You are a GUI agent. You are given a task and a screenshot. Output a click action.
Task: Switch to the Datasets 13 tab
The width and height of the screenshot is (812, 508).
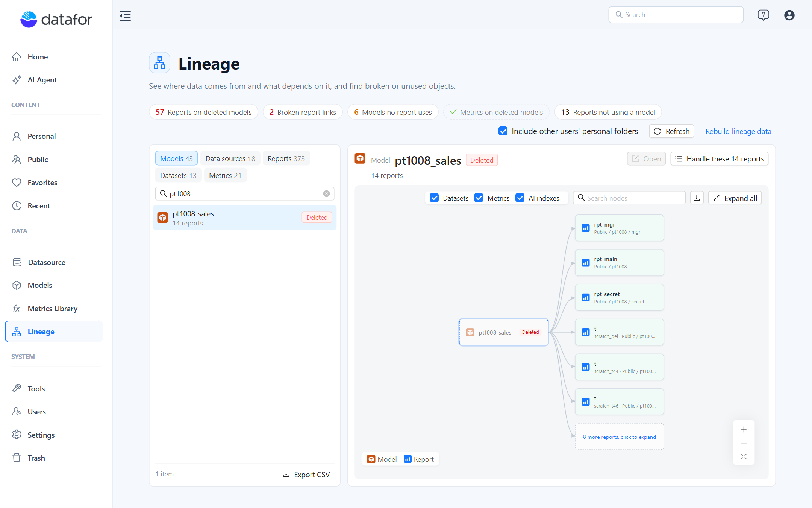[x=178, y=175]
